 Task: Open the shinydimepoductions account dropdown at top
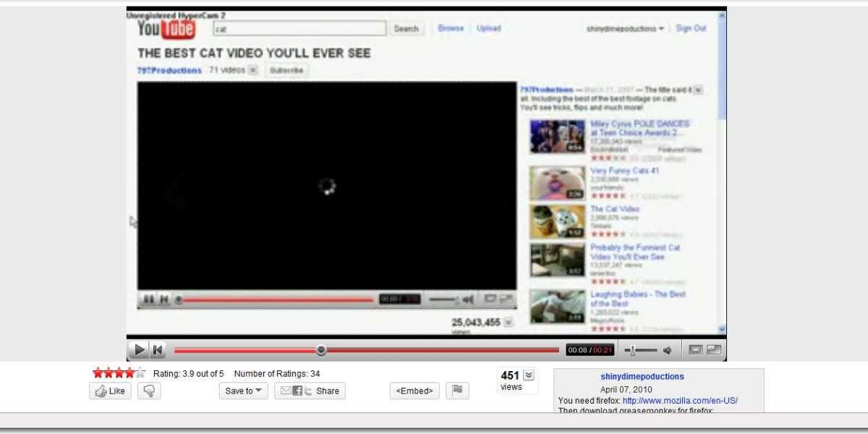(x=626, y=29)
